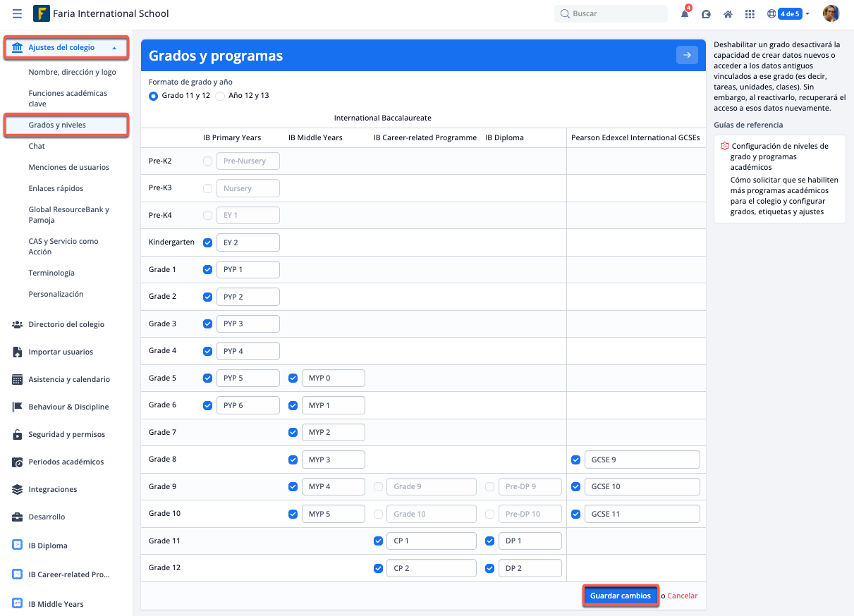The width and height of the screenshot is (854, 616).
Task: Expand Seguridad y permisos menu
Action: (x=66, y=434)
